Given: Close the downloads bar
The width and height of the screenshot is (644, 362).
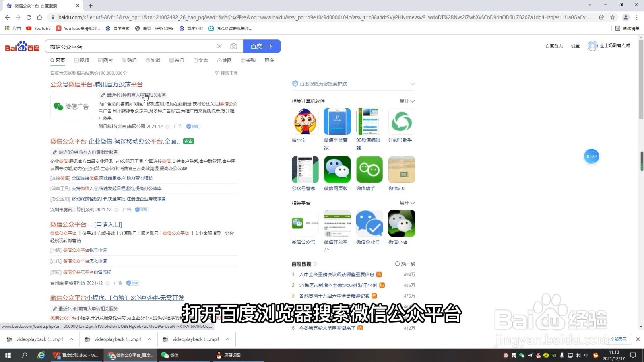Looking at the screenshot, I should (x=638, y=339).
